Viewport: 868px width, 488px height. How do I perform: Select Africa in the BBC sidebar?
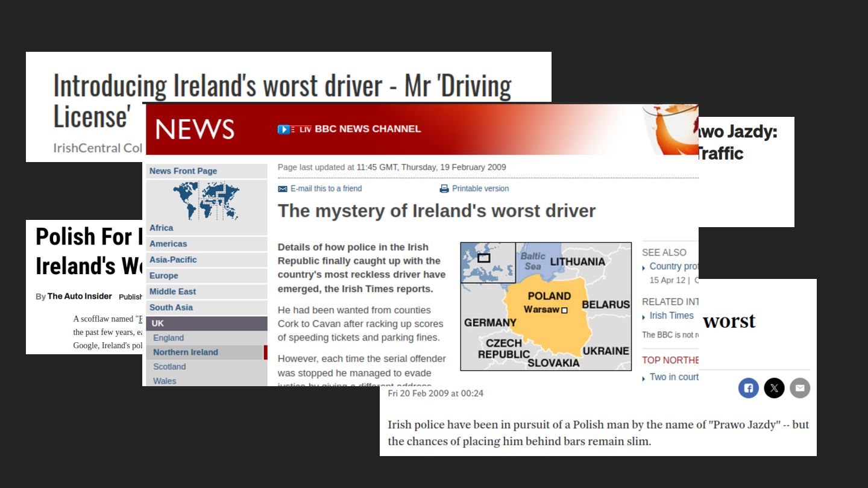tap(207, 228)
